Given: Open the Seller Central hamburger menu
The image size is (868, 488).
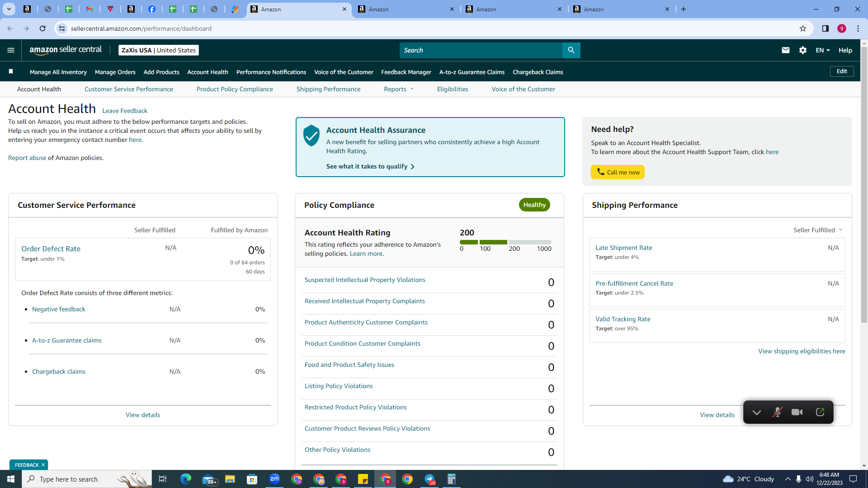Looking at the screenshot, I should pyautogui.click(x=11, y=50).
